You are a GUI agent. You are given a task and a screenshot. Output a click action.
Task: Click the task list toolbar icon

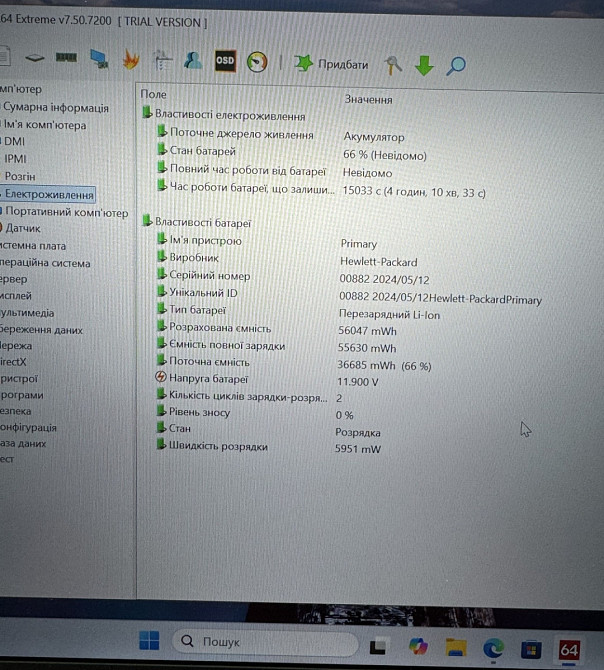162,60
